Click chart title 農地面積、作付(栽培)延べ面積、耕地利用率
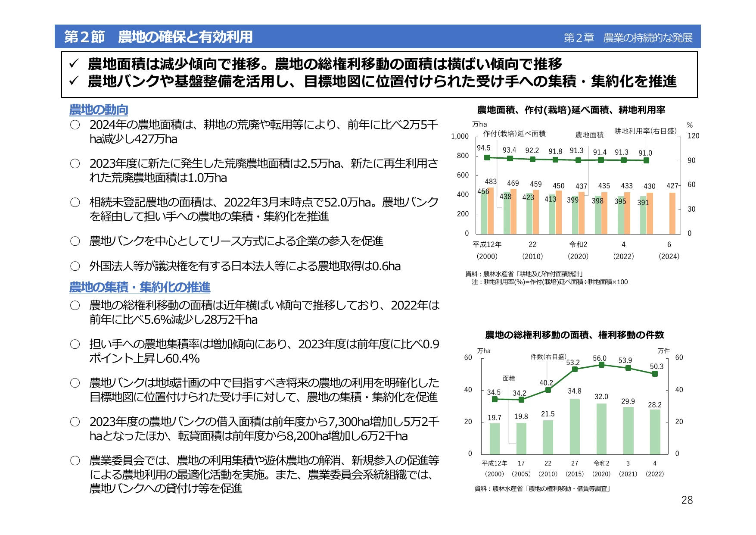Viewport: 756px width, 535px height. tap(571, 110)
